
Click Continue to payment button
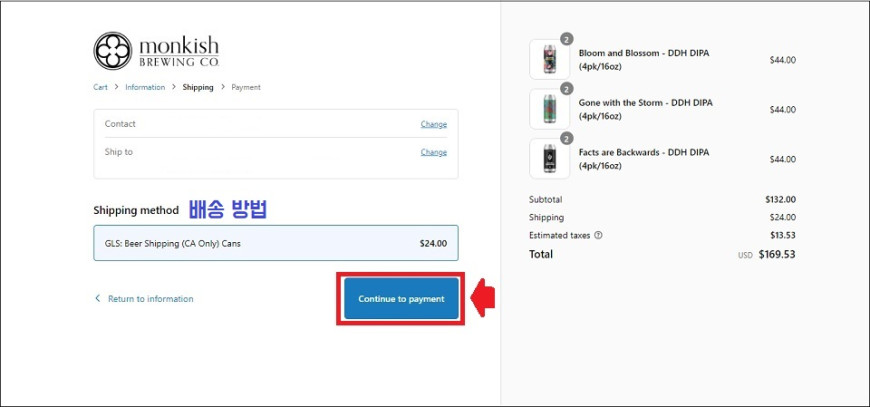click(x=401, y=299)
